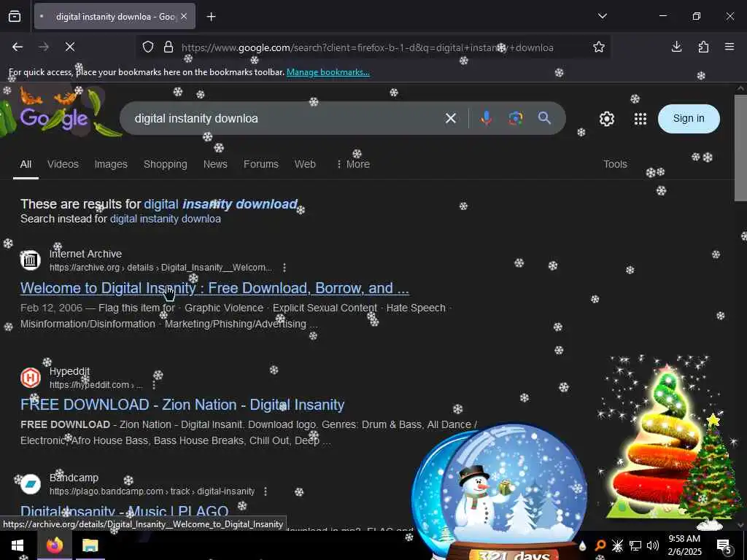The width and height of the screenshot is (747, 560).
Task: Click inside the Google search field
Action: click(x=286, y=118)
